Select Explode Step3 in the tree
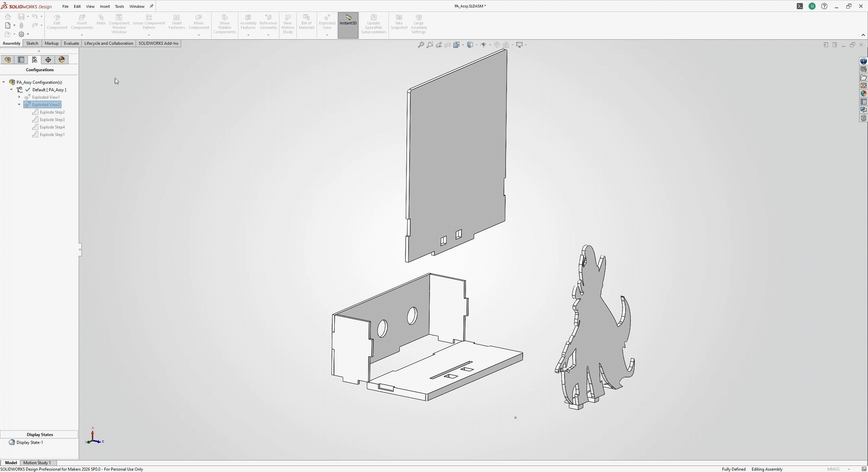This screenshot has height=472, width=868. click(x=52, y=120)
